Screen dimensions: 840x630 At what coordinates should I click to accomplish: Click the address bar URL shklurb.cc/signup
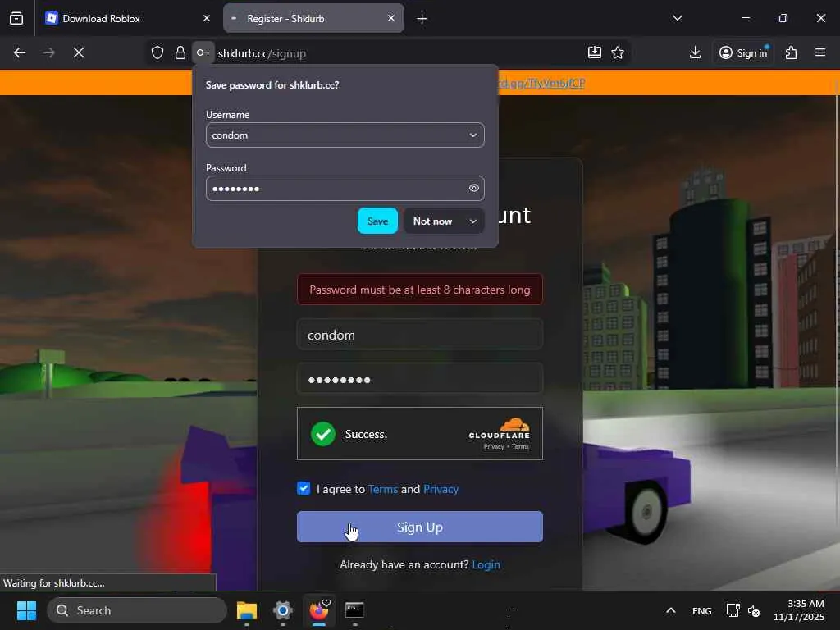[262, 53]
